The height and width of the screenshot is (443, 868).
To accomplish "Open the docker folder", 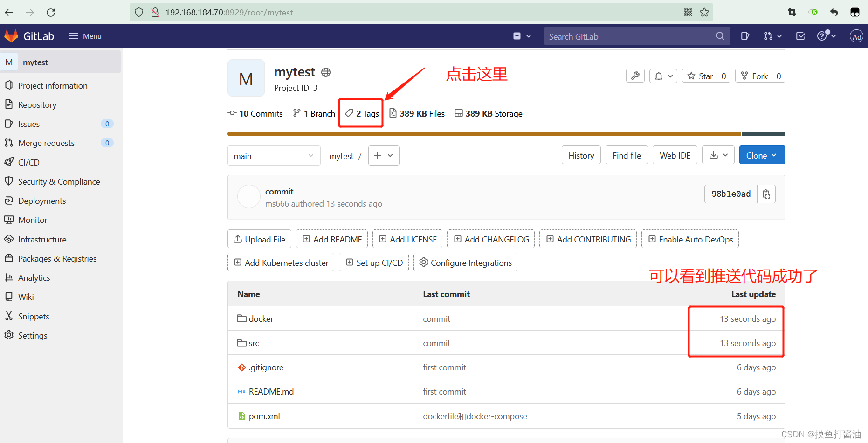I will [x=261, y=318].
